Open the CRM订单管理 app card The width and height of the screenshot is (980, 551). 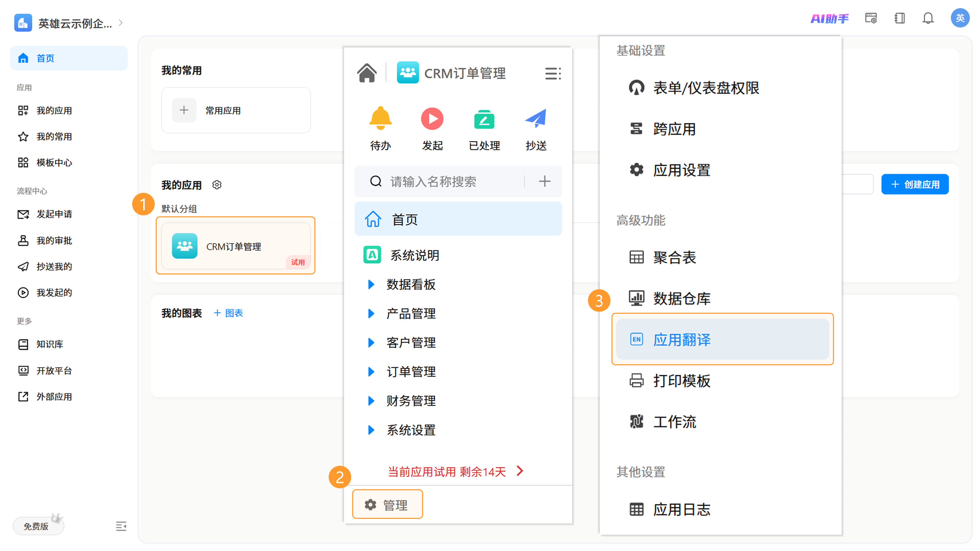[x=236, y=246]
